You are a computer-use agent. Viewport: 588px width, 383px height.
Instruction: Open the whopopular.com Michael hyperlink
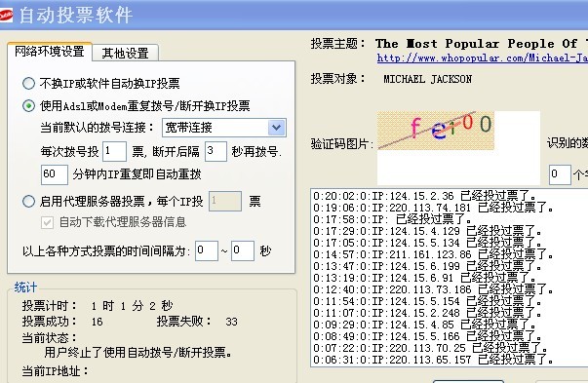[483, 58]
